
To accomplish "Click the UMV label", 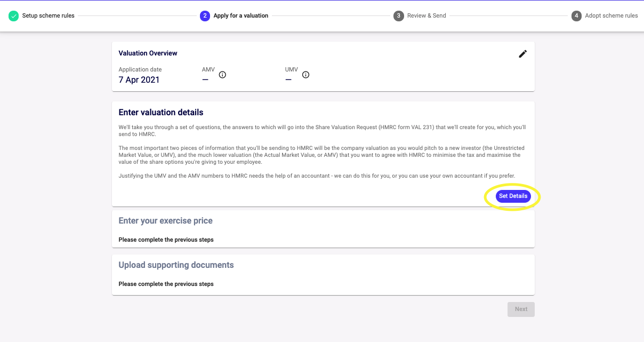I will [292, 69].
